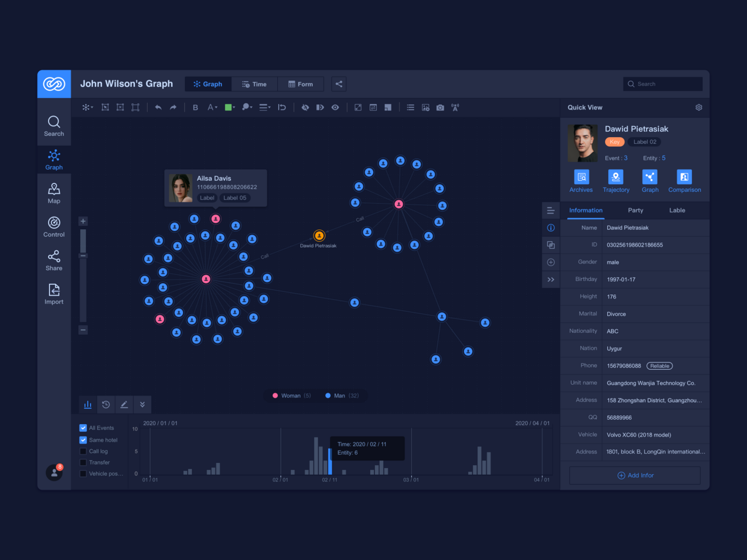The image size is (747, 560).
Task: Zoom out with the minus button
Action: coord(83,330)
